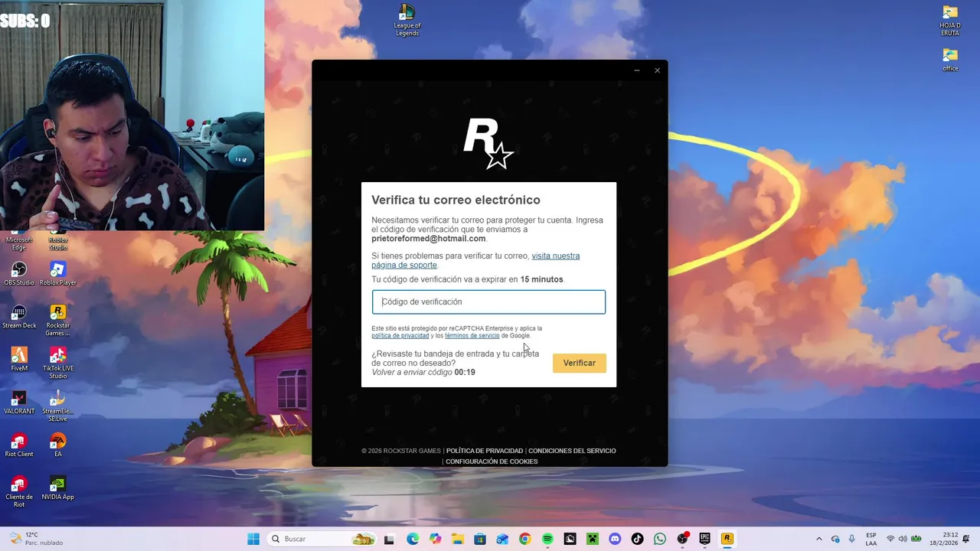
Task: Select the OBS Studio desktop icon
Action: [19, 274]
